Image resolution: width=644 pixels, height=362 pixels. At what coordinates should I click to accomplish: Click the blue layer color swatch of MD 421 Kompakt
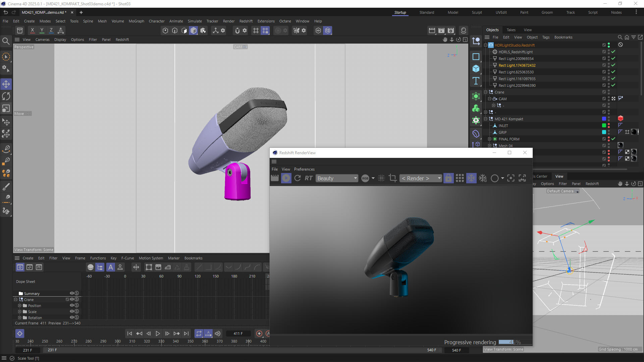[604, 119]
